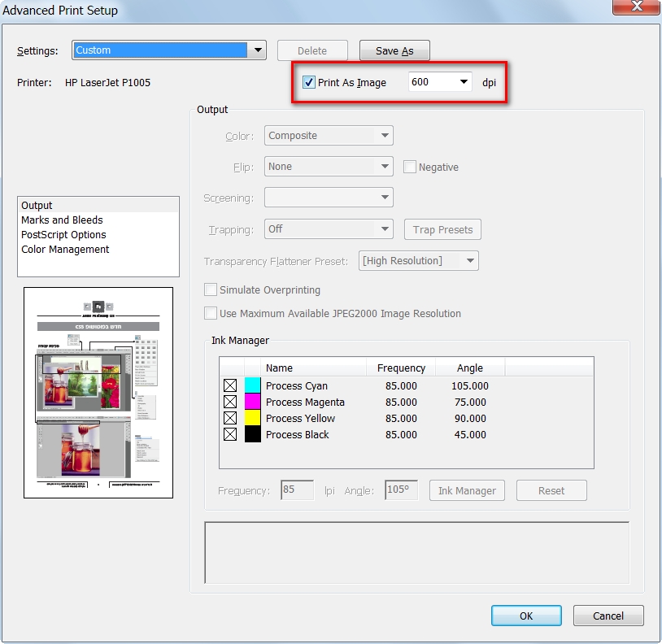Enable Simulate Overprinting checkbox
This screenshot has width=662, height=644.
(211, 289)
